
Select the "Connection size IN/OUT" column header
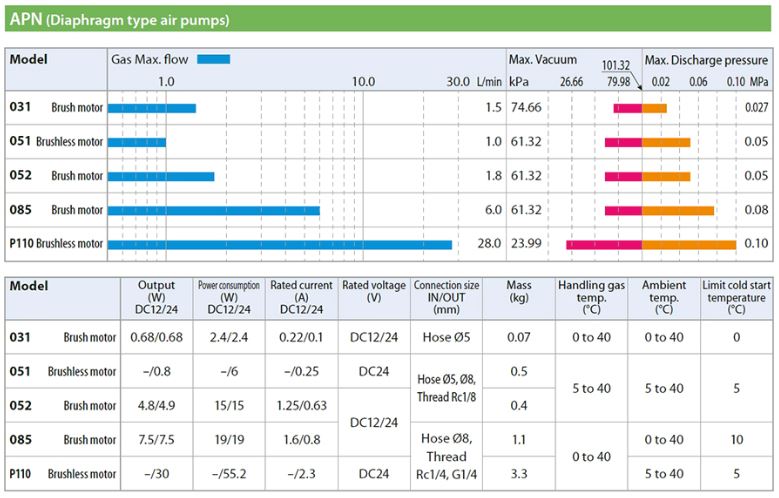(446, 297)
